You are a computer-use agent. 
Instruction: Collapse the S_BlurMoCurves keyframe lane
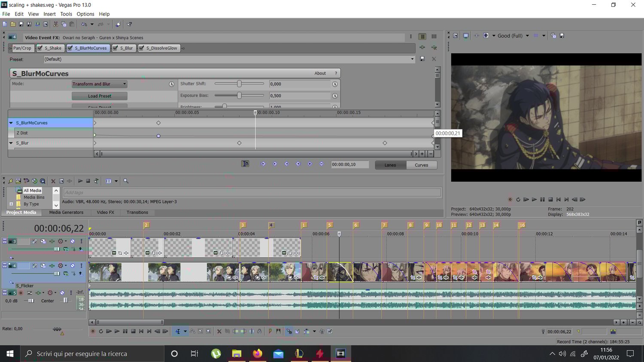(11, 123)
